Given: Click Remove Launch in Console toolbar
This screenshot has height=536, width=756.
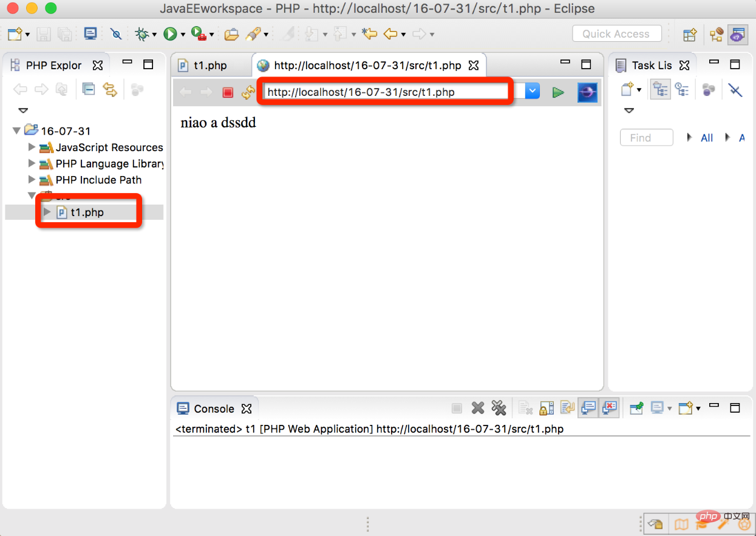Looking at the screenshot, I should (478, 408).
